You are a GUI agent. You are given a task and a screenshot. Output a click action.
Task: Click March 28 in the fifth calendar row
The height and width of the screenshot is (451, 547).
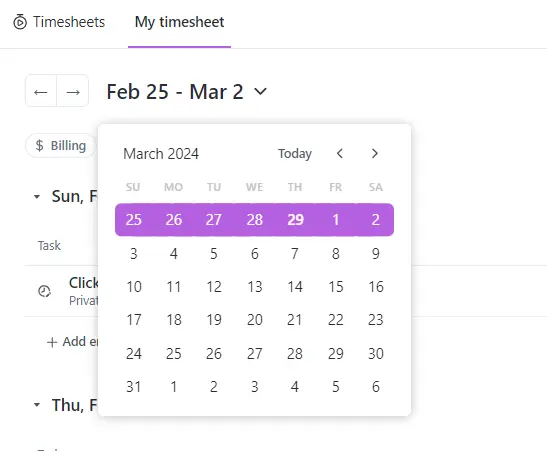click(295, 354)
